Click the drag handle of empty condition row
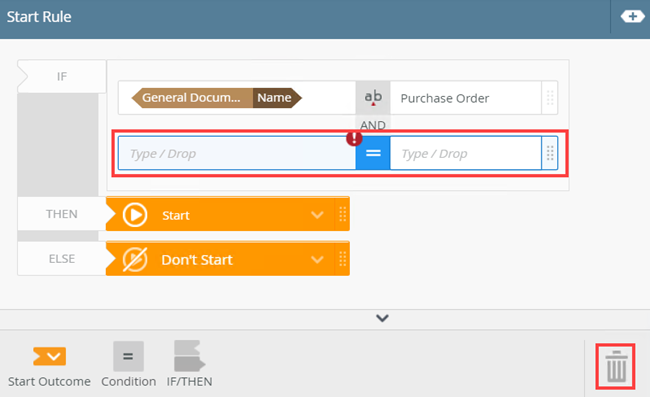The height and width of the screenshot is (397, 650). click(550, 153)
